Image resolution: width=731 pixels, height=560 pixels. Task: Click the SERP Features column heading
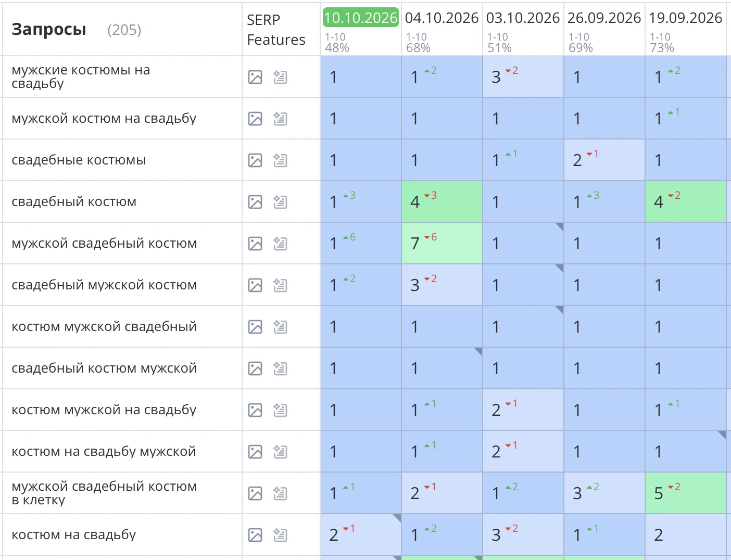pyautogui.click(x=276, y=30)
